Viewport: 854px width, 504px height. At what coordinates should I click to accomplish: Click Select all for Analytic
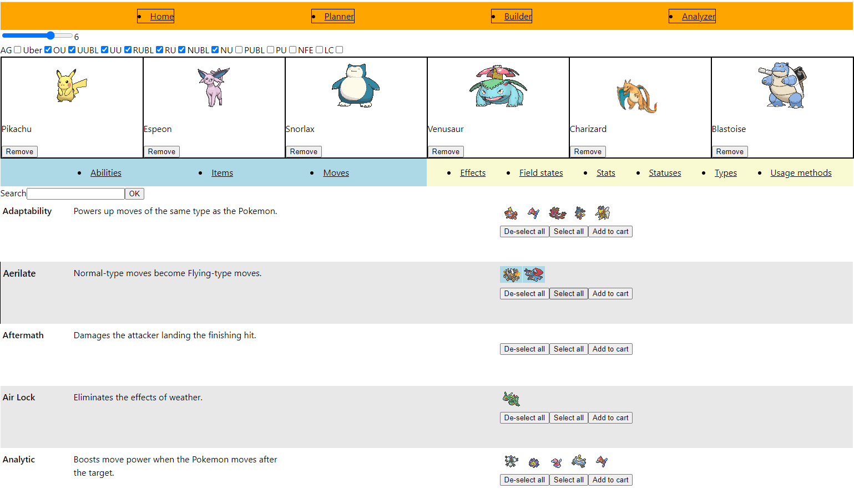569,480
